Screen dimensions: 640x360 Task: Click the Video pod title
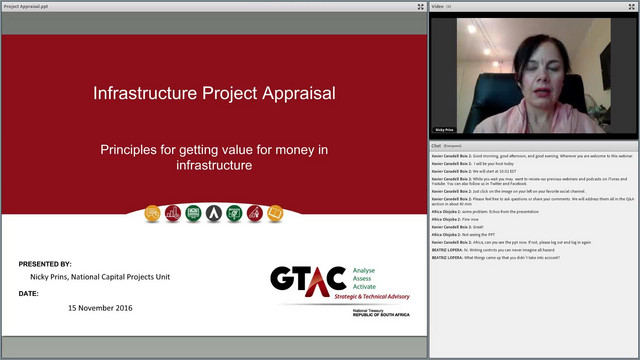coord(437,7)
